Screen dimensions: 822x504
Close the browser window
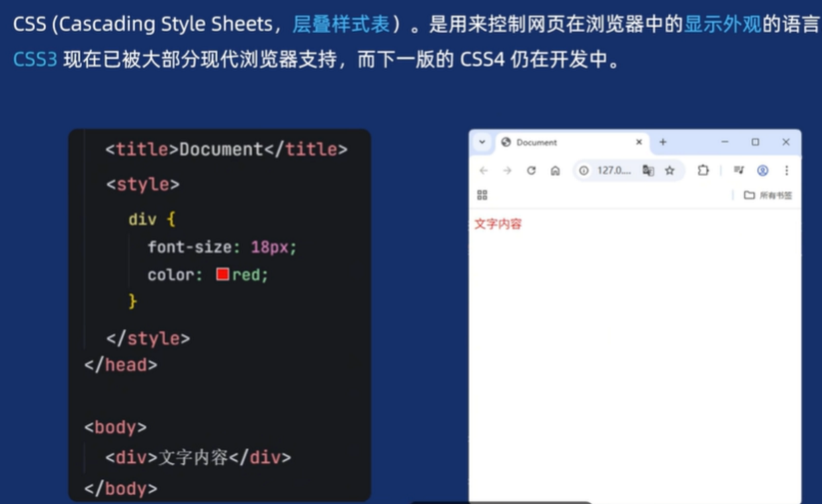[x=786, y=142]
